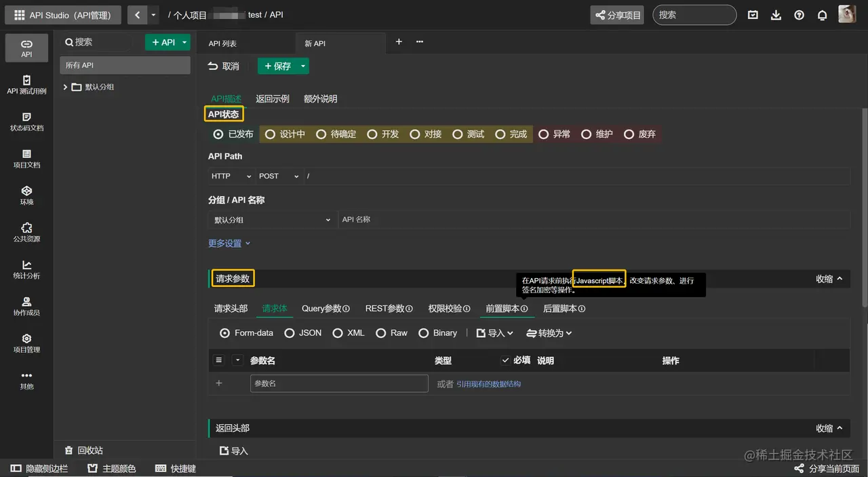
Task: Open the API测试用例 sidebar panel
Action: click(26, 85)
